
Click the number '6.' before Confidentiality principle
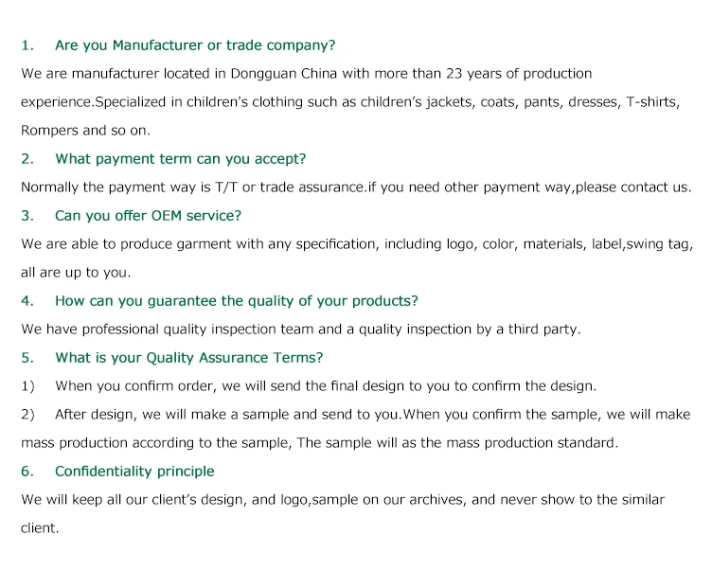pos(27,472)
